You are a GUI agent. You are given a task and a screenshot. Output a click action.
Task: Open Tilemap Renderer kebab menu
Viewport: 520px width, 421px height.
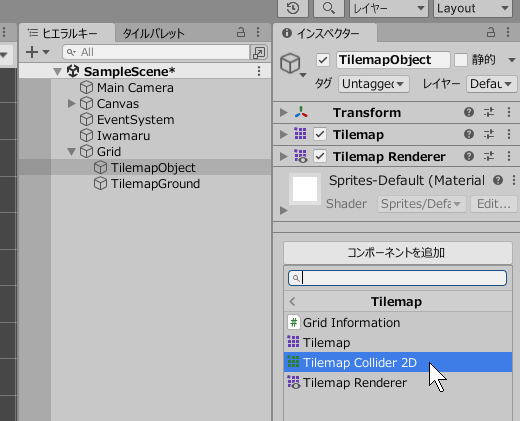click(x=509, y=156)
